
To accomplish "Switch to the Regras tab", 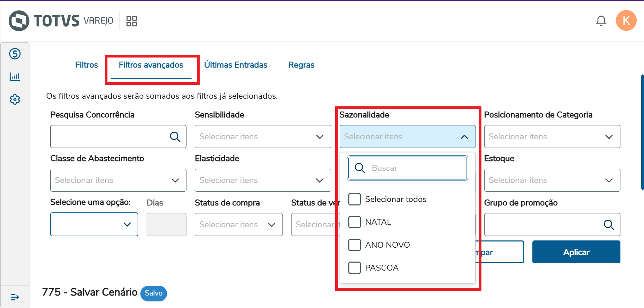I will click(301, 65).
